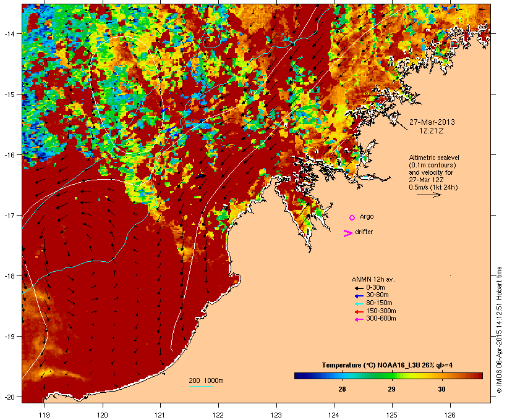Click the magenta drifter symbol in legend

coord(347,233)
